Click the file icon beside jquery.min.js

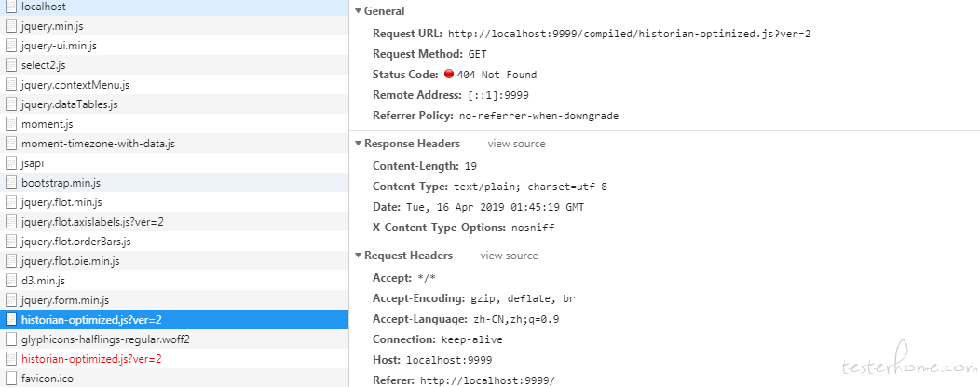click(x=10, y=26)
